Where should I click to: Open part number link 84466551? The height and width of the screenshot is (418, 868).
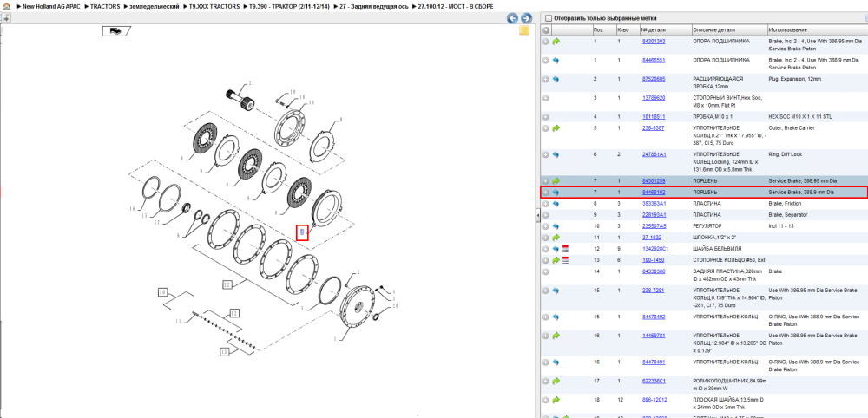(654, 60)
